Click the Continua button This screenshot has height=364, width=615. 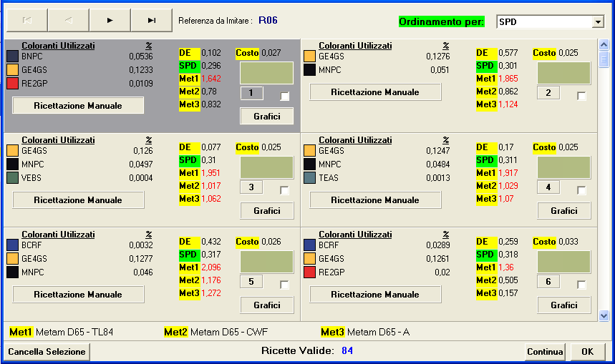tap(545, 352)
